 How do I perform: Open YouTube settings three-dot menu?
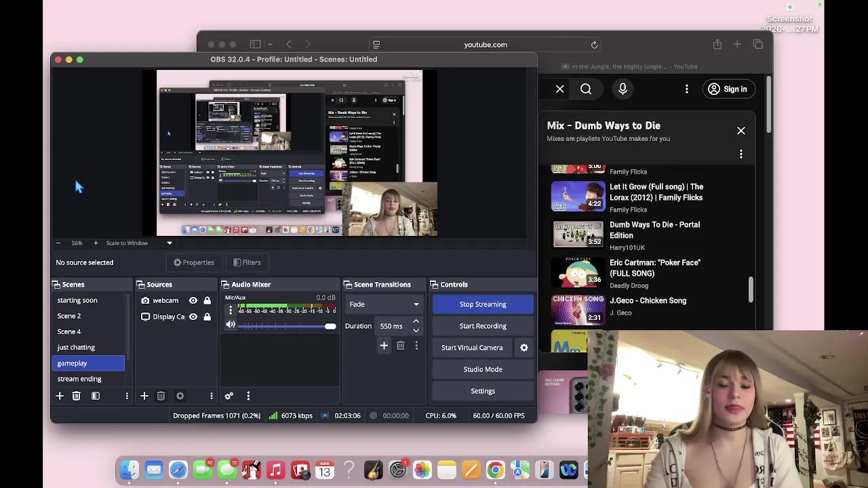(687, 89)
